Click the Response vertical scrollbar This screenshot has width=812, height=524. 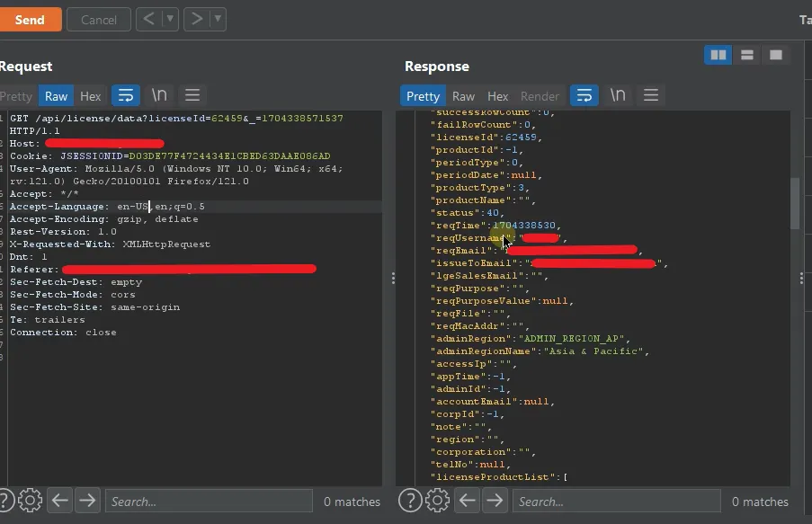(794, 202)
